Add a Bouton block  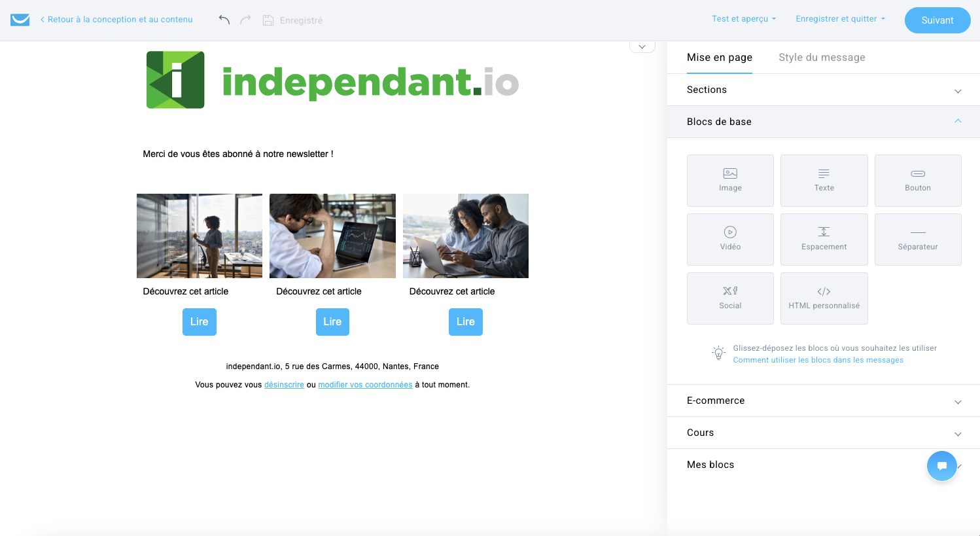pyautogui.click(x=918, y=181)
